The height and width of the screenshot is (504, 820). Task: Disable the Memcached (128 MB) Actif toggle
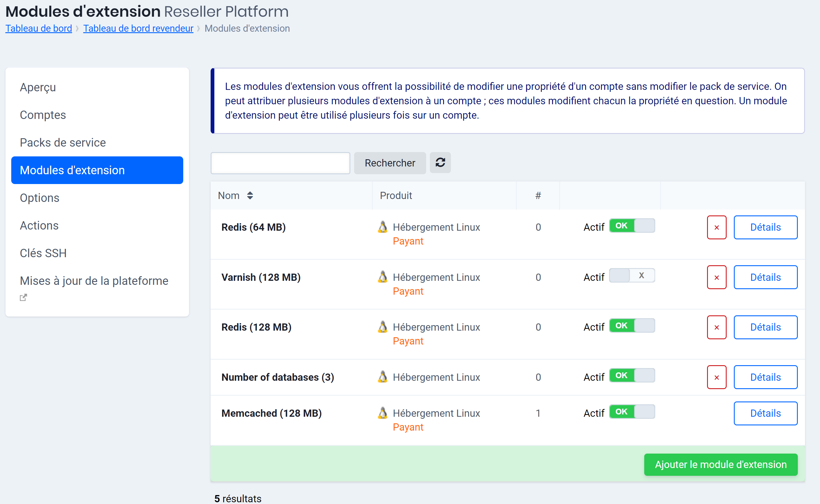[632, 412]
